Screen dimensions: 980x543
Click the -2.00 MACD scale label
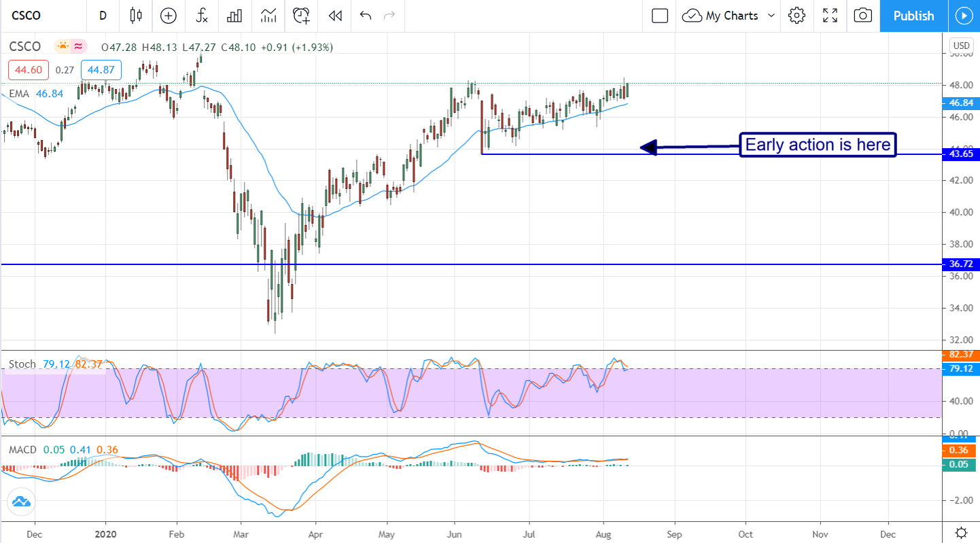[960, 500]
